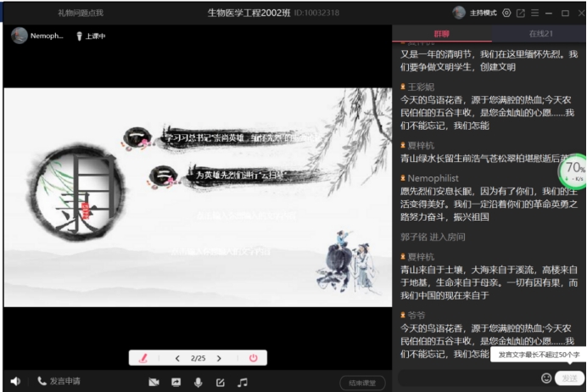
Task: Open the whiteboard edit icon
Action: (221, 383)
